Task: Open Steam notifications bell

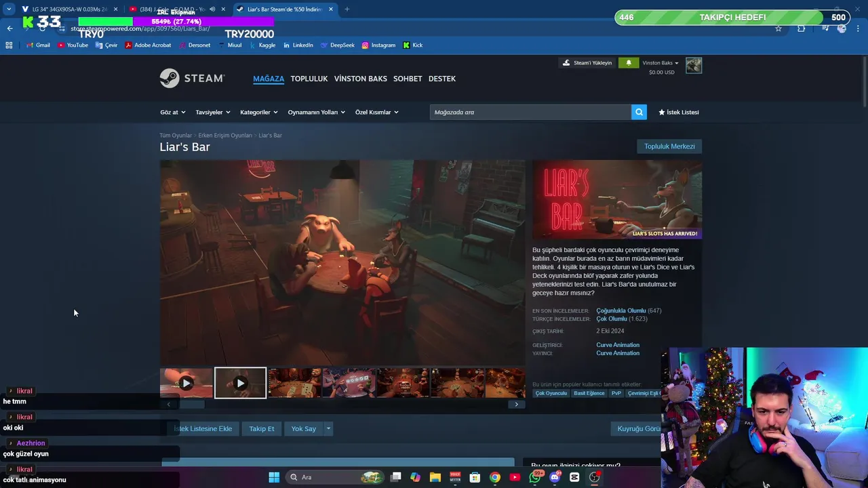Action: coord(629,63)
